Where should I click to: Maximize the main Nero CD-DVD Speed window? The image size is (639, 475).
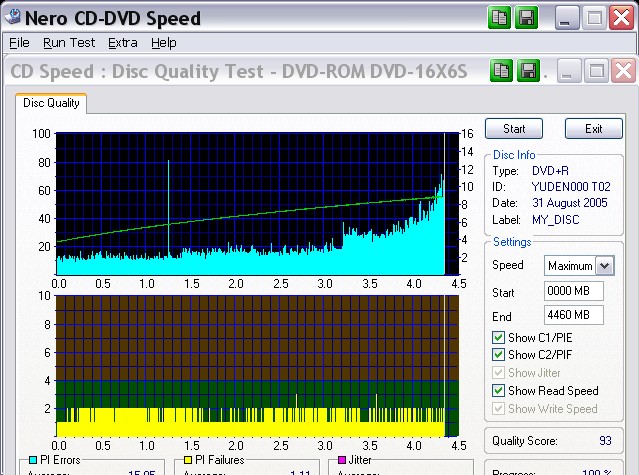click(594, 18)
